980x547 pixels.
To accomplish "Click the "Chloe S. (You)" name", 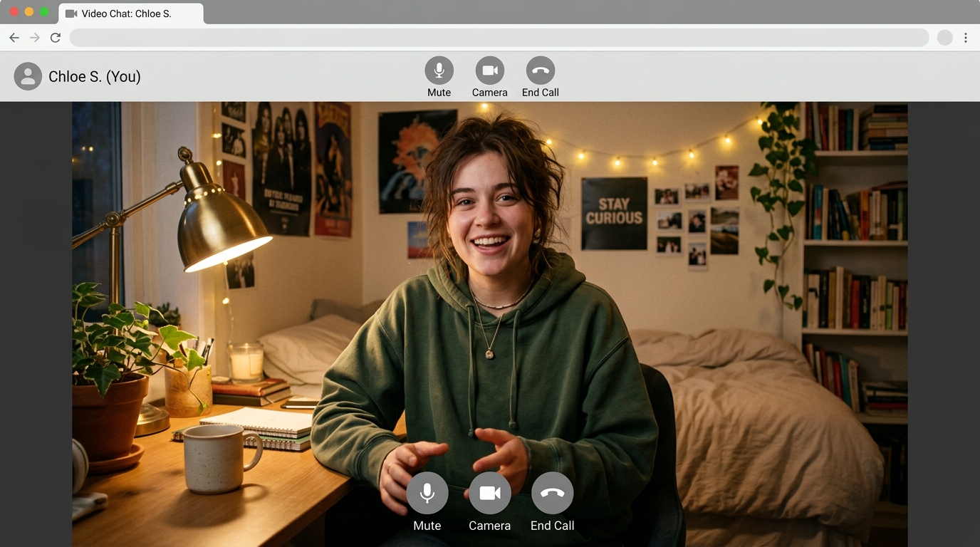I will click(x=95, y=77).
